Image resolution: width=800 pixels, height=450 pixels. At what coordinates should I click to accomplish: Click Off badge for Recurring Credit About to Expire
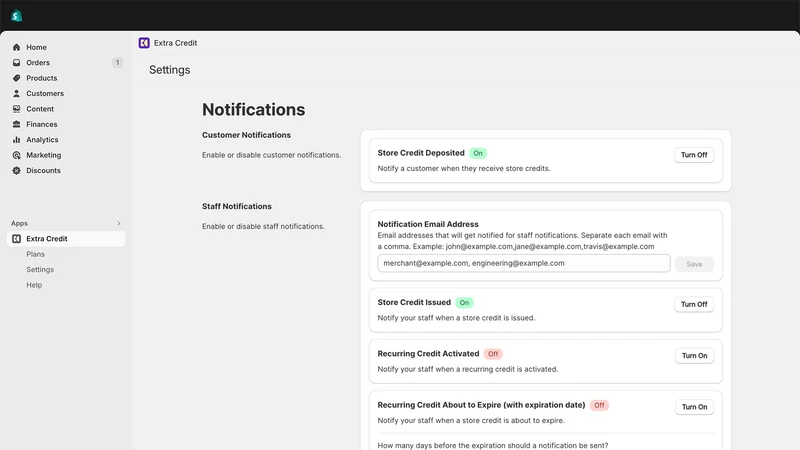pos(599,405)
